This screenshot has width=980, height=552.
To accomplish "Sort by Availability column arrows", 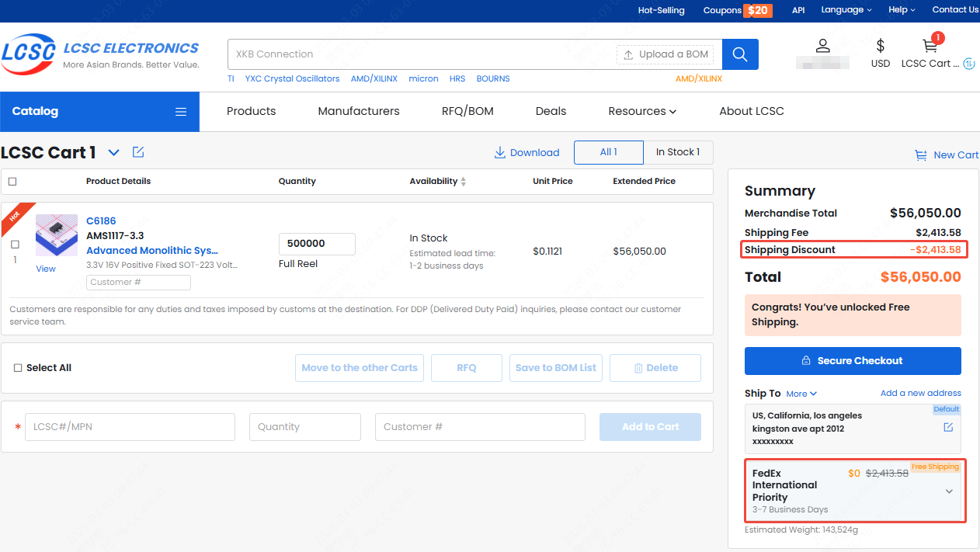I will point(464,182).
